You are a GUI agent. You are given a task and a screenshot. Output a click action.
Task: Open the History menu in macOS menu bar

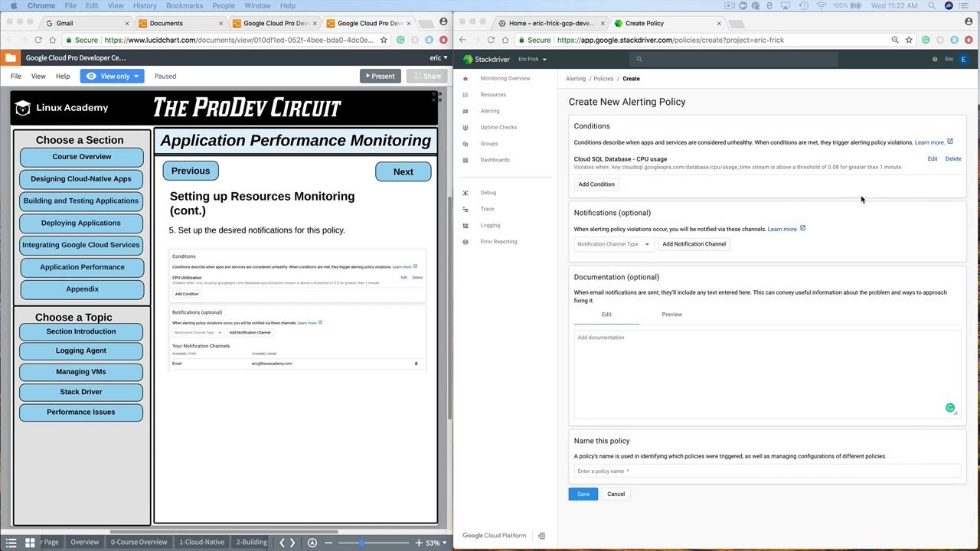coord(145,5)
